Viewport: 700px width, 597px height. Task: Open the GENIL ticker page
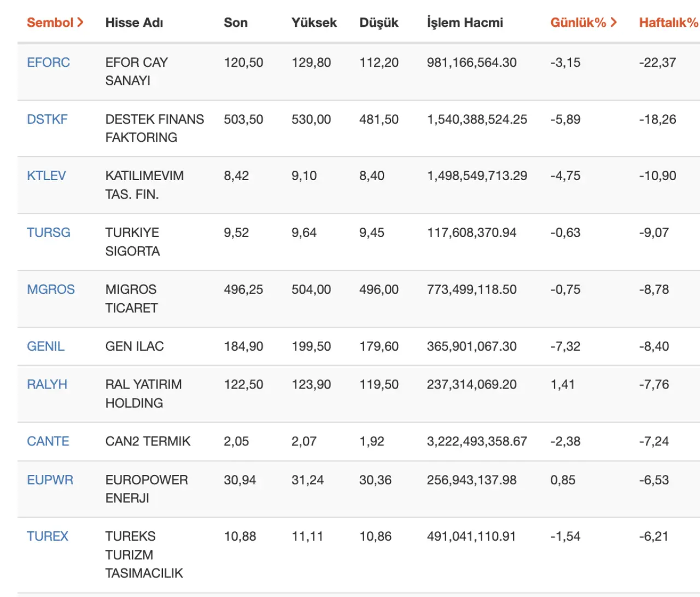point(45,346)
